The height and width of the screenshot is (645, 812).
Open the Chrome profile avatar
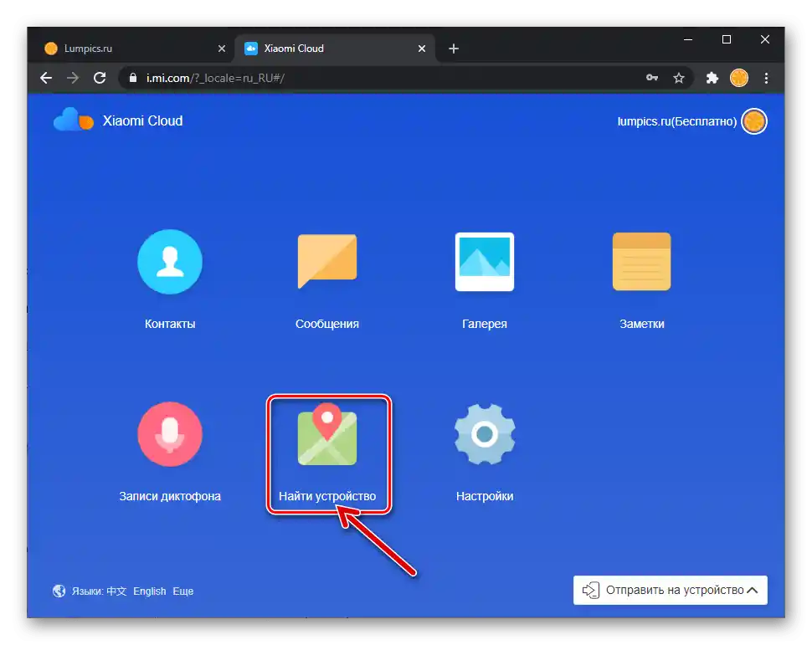click(x=739, y=78)
